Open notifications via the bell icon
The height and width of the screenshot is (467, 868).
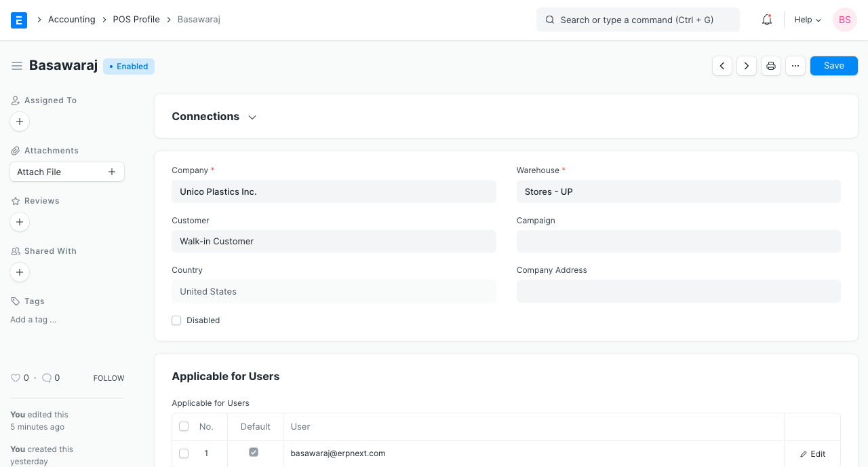coord(766,20)
